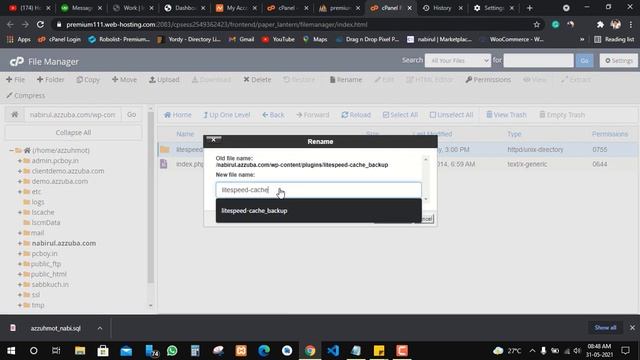Image resolution: width=640 pixels, height=360 pixels.
Task: Expand the etc folder
Action: point(20,191)
